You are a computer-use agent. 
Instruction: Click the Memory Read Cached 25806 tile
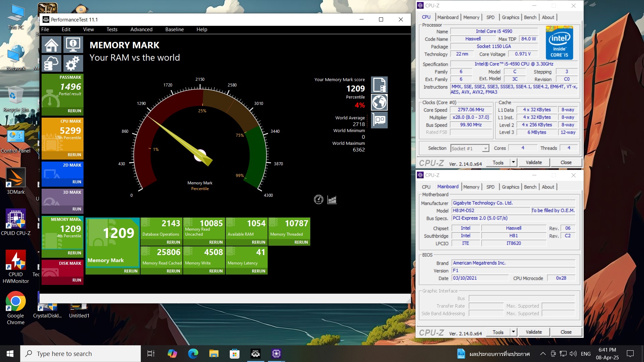pyautogui.click(x=161, y=256)
